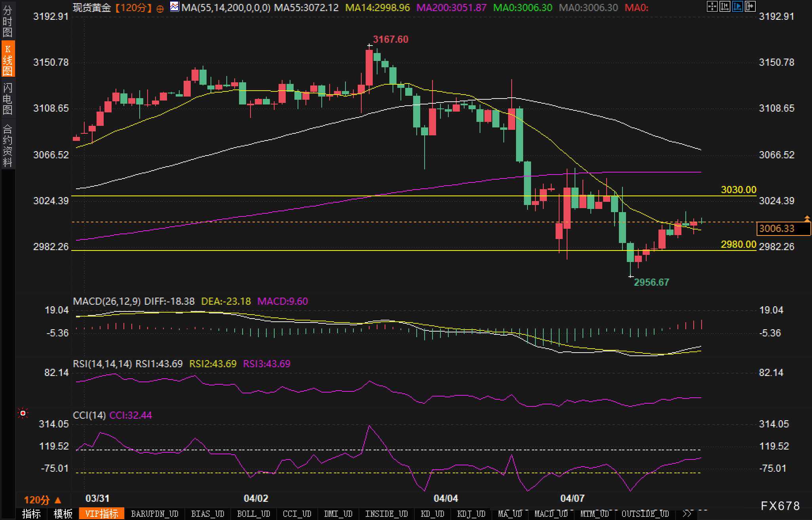Expand more indicators with >> arrow
The width and height of the screenshot is (812, 520).
coord(687,514)
